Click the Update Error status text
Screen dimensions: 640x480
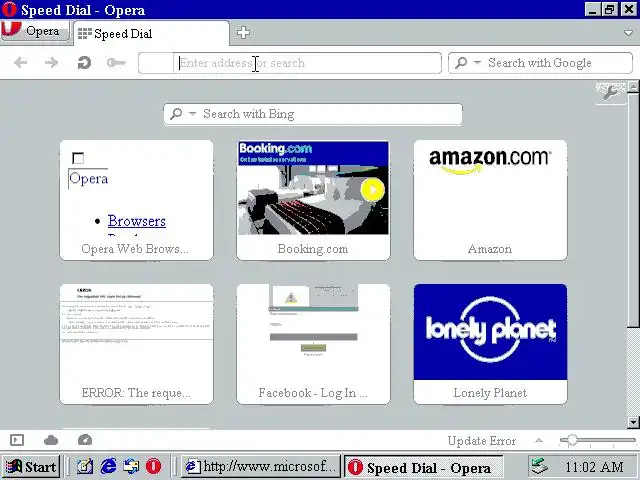tap(482, 441)
